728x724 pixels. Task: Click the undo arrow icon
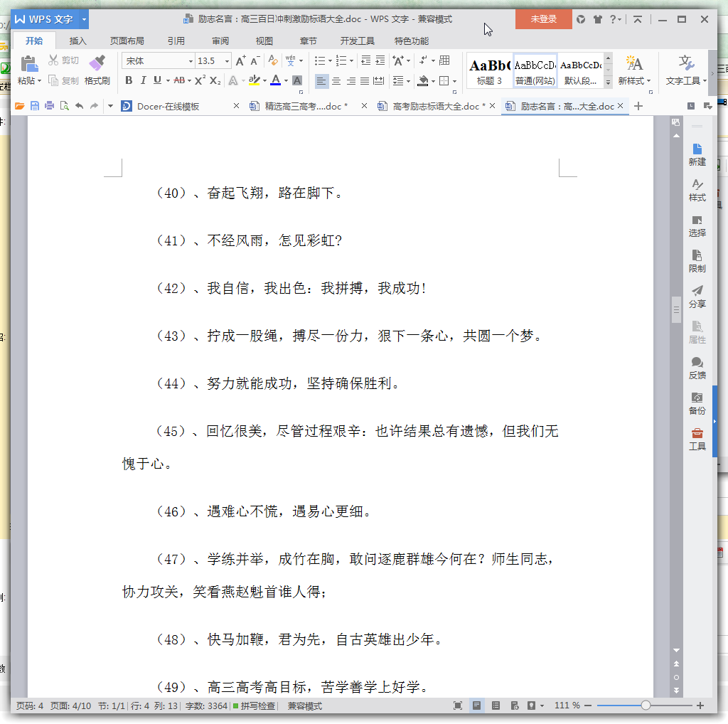80,106
